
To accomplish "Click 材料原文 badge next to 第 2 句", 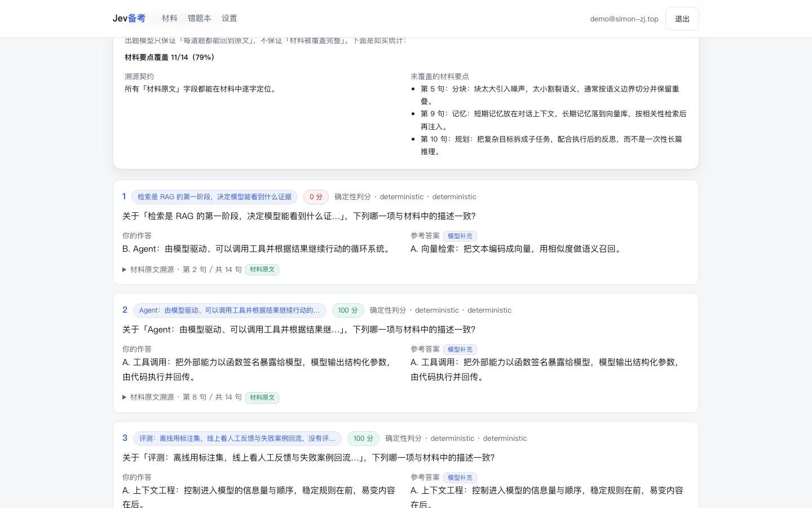I will tap(262, 270).
